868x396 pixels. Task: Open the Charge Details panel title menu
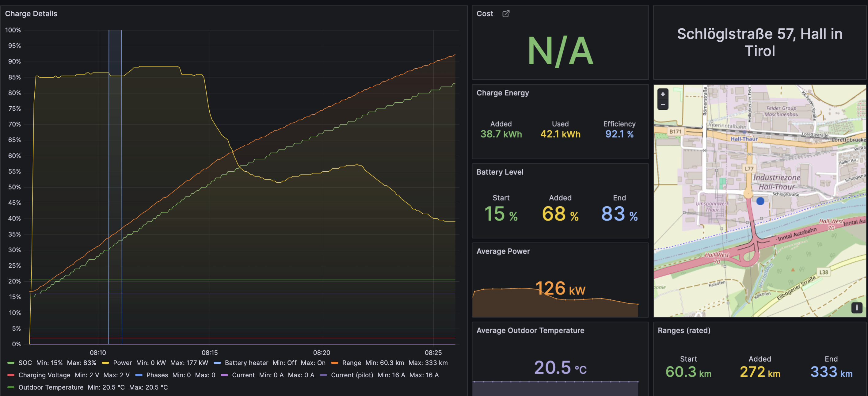(x=31, y=14)
